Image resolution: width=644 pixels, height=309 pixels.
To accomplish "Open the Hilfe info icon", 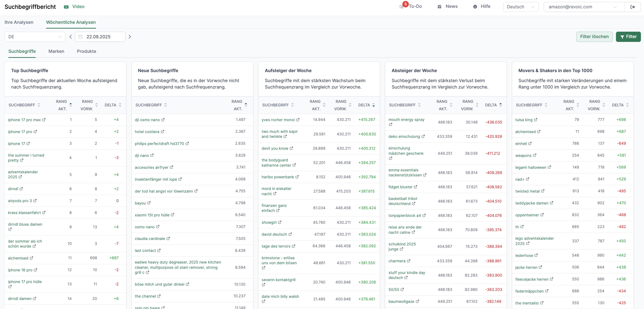I will pyautogui.click(x=475, y=7).
